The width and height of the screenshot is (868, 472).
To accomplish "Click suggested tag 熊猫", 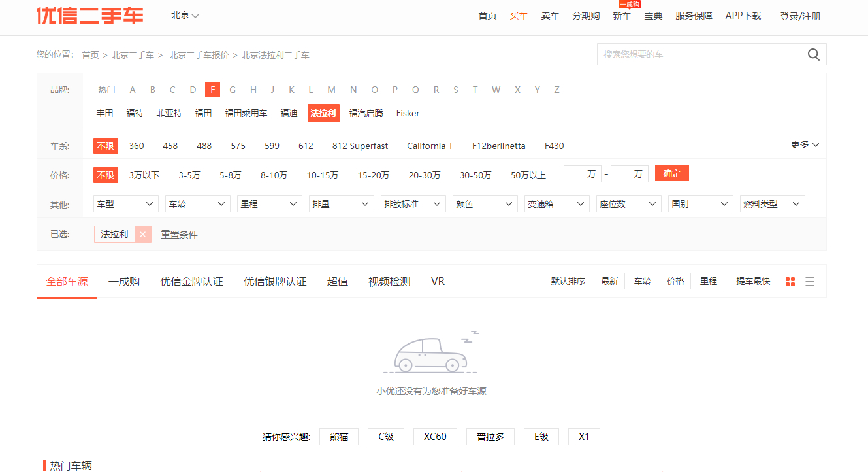I will pos(339,437).
